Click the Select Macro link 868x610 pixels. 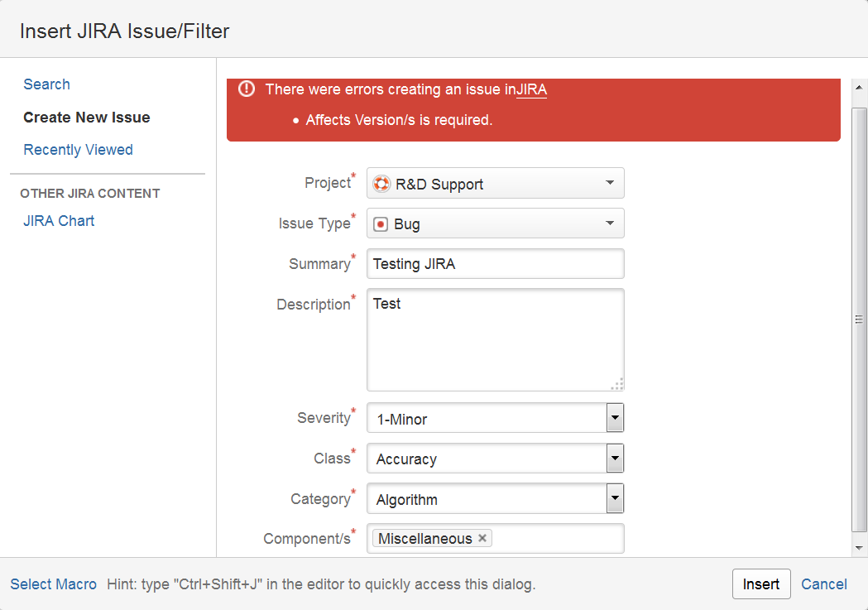[53, 584]
